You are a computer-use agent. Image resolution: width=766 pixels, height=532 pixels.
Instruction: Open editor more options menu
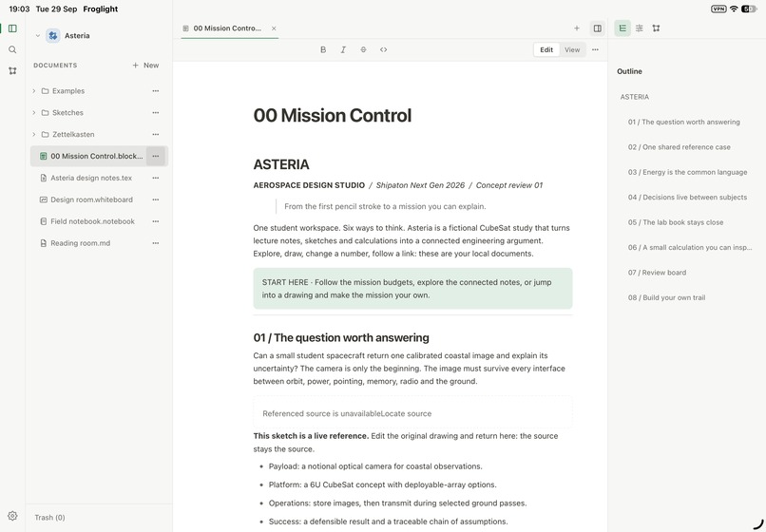coord(595,49)
